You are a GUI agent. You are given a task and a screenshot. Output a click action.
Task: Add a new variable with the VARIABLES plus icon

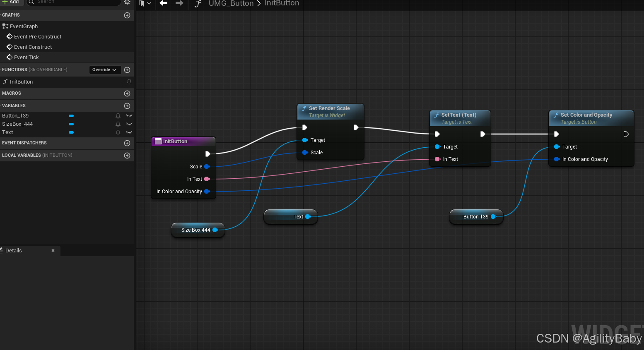(127, 106)
